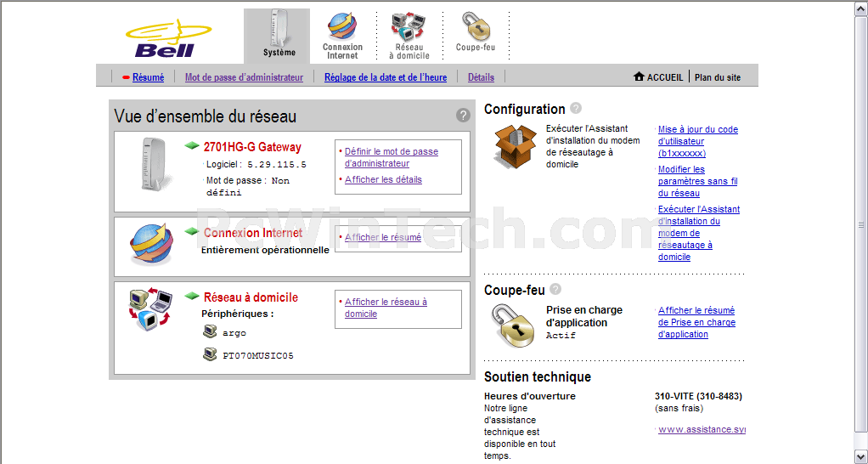868x464 pixels.
Task: Click the Connexion Internet globe icon in overview
Action: pyautogui.click(x=151, y=244)
